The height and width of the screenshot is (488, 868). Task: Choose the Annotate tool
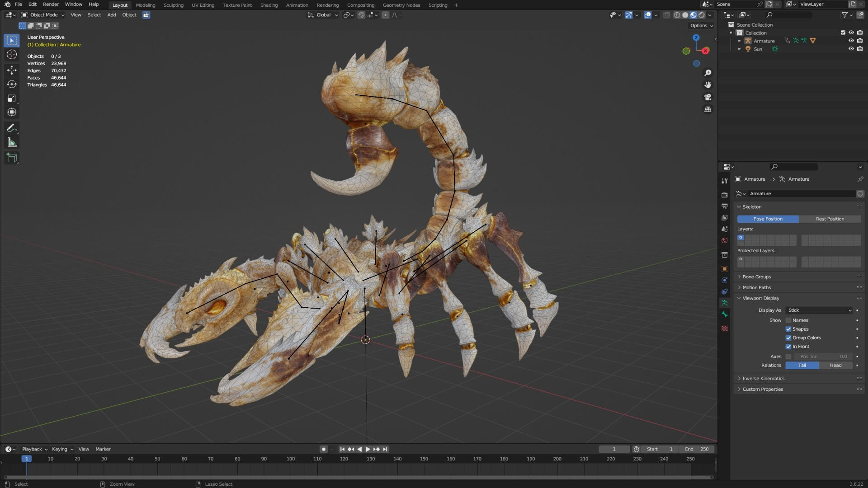click(x=12, y=129)
